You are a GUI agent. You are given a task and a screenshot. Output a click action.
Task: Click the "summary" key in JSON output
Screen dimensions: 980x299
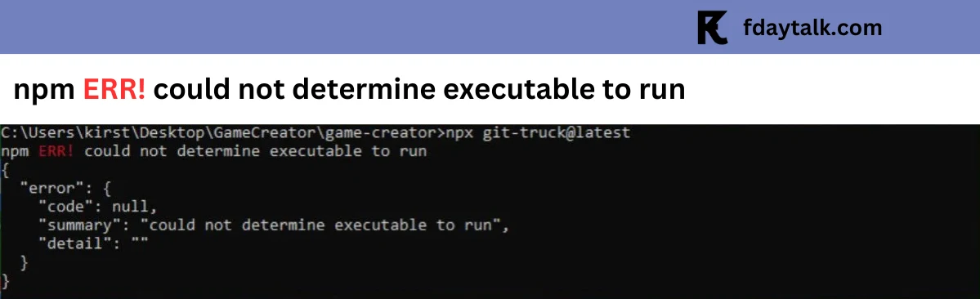click(80, 225)
